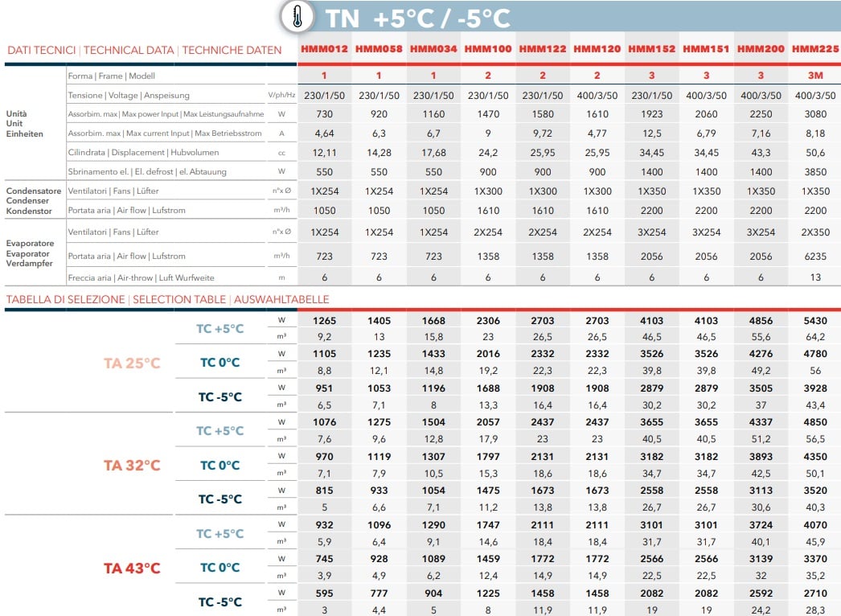Click the 1076 W capacity value

point(324,422)
